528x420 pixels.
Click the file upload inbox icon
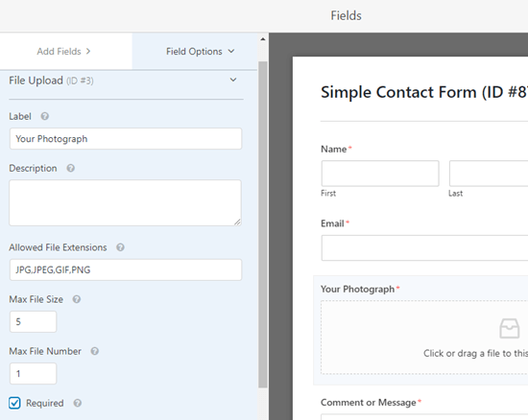coord(509,328)
